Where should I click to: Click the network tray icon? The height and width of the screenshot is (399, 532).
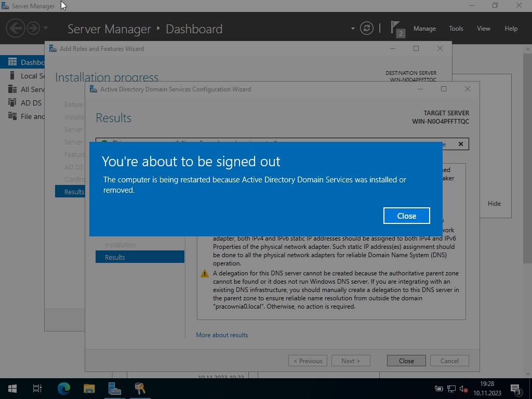(451, 389)
